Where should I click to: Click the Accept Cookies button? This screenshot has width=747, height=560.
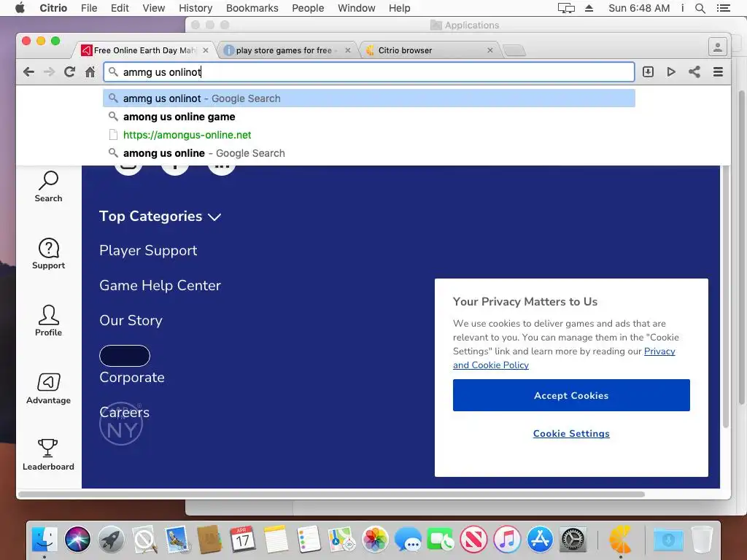pyautogui.click(x=571, y=395)
